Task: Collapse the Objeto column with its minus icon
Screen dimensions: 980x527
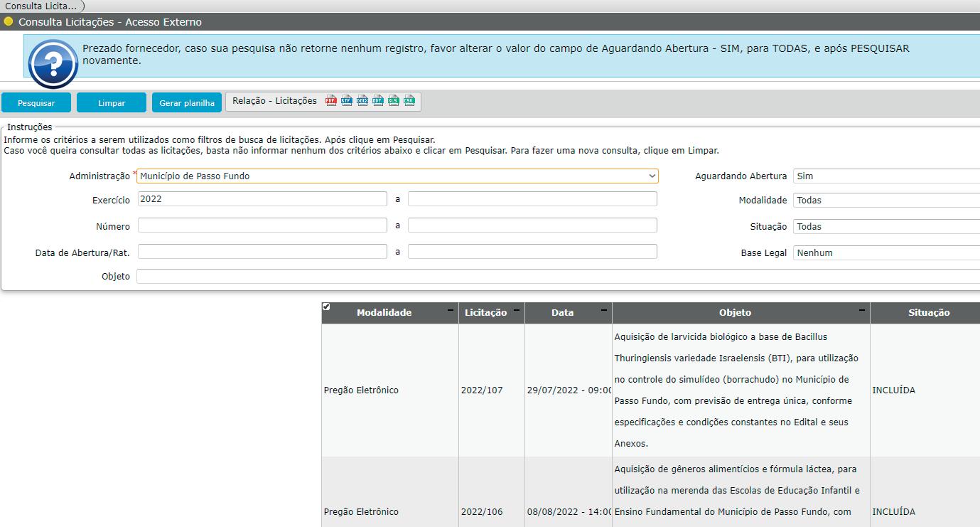Action: point(862,311)
